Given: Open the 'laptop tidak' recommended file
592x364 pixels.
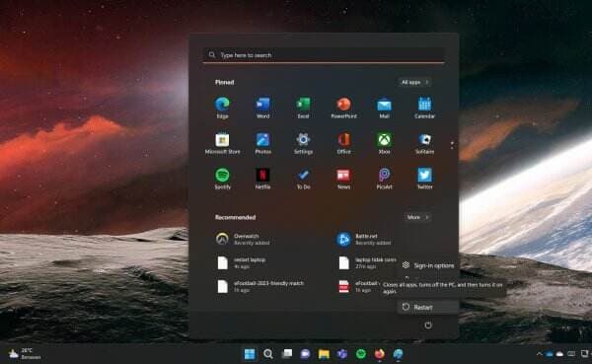Looking at the screenshot, I should tap(366, 262).
